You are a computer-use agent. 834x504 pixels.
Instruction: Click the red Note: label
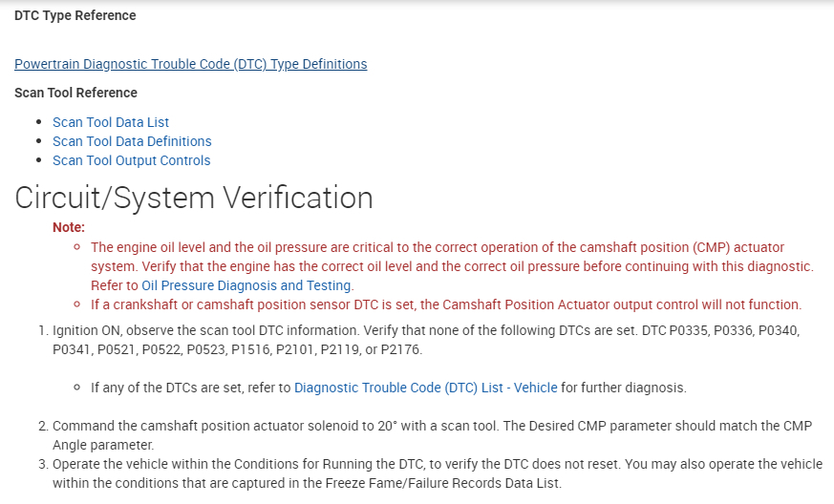tap(69, 227)
